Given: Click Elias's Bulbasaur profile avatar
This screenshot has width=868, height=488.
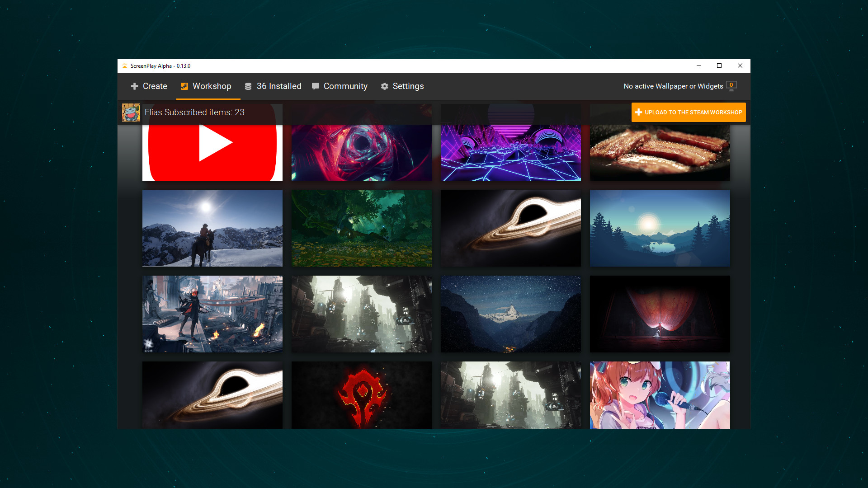Looking at the screenshot, I should (131, 112).
